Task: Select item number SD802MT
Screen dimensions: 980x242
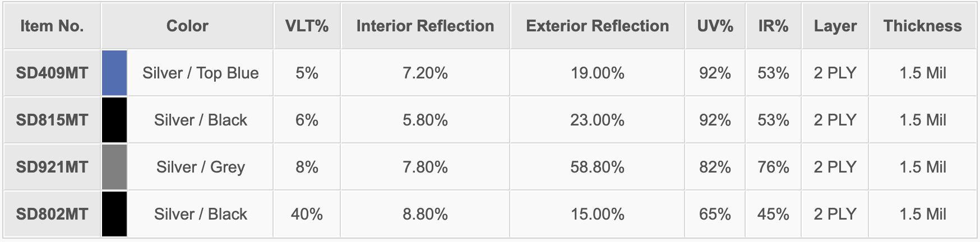Action: point(52,214)
